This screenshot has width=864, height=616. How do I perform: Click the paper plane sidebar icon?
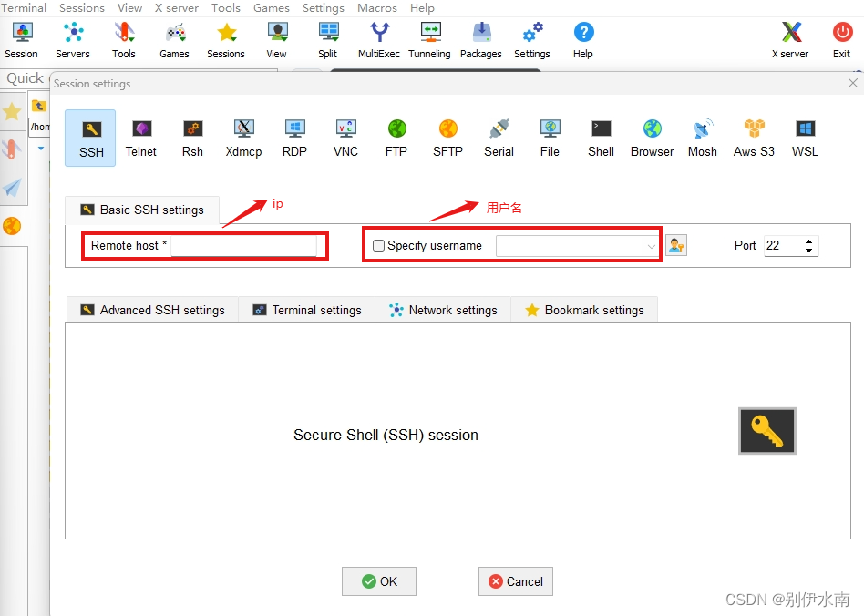[x=12, y=188]
